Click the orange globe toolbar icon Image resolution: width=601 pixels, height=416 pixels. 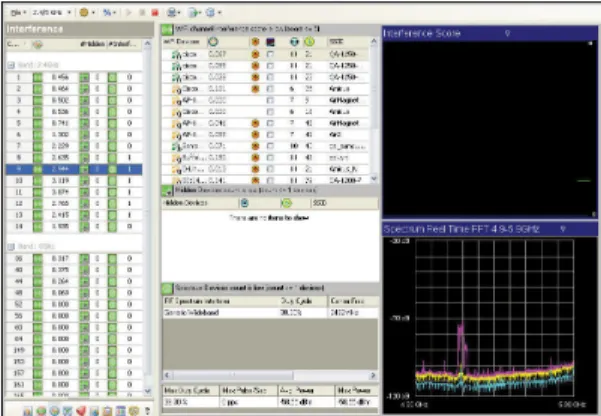point(84,13)
